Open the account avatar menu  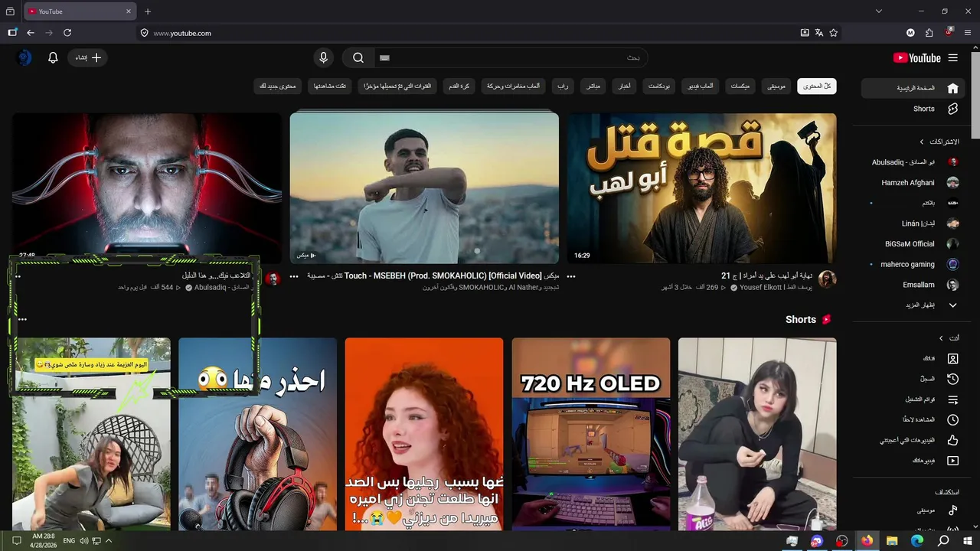[x=24, y=57]
